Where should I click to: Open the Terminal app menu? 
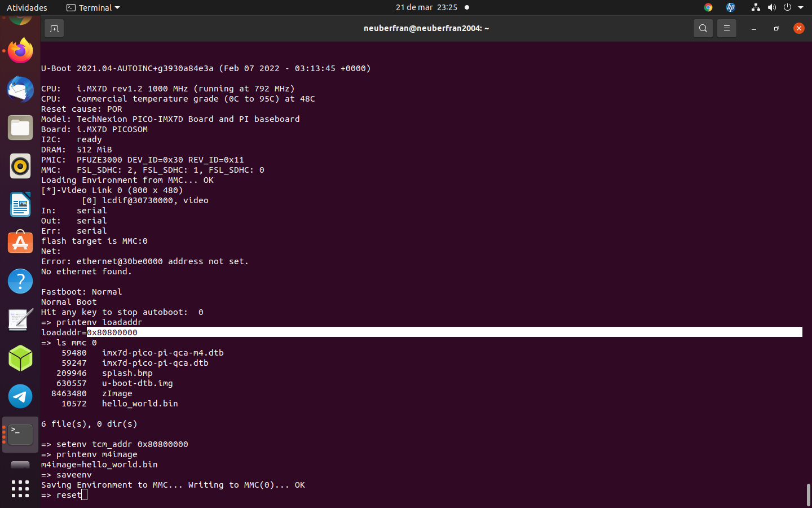(x=93, y=7)
